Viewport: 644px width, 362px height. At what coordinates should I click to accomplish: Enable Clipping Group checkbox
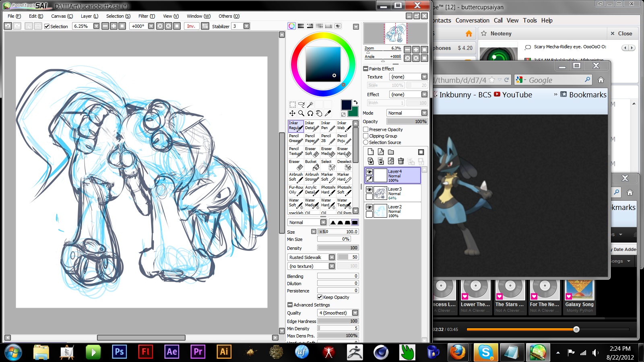coord(366,136)
